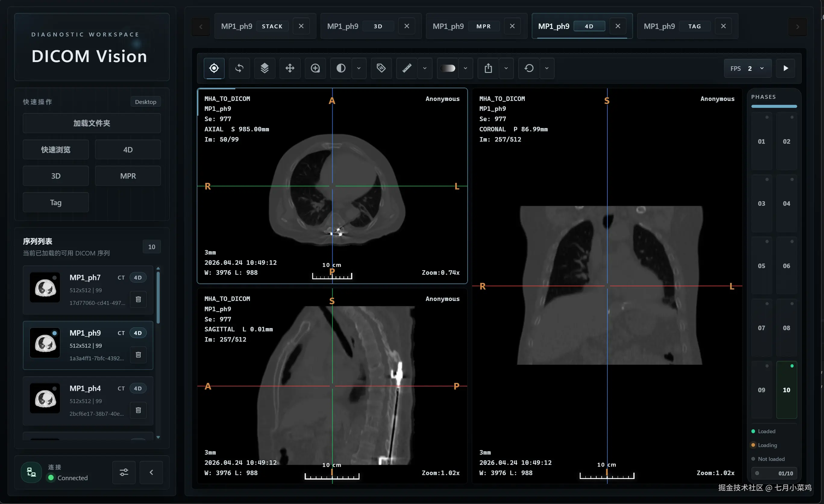824x504 pixels.
Task: Open the window level presets dropdown
Action: click(359, 68)
